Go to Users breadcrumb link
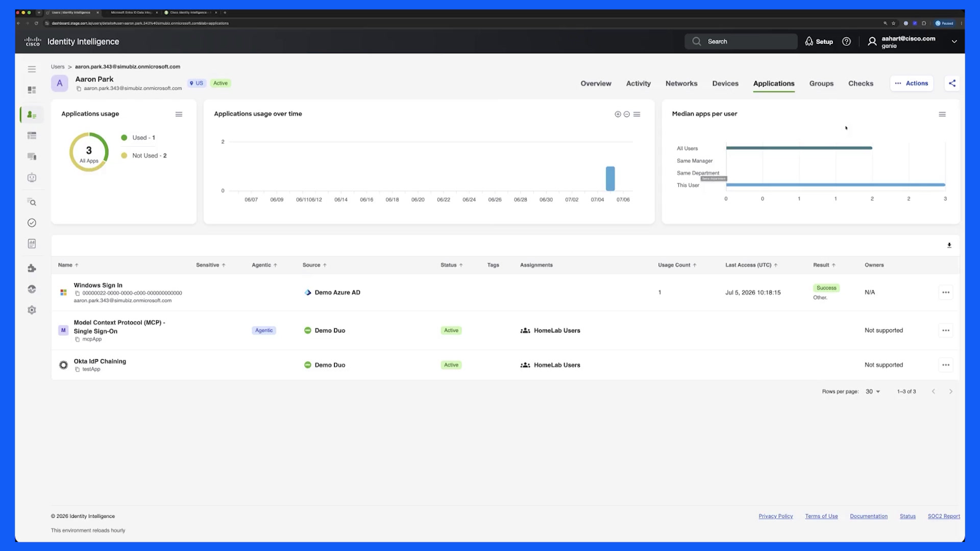 click(x=58, y=67)
